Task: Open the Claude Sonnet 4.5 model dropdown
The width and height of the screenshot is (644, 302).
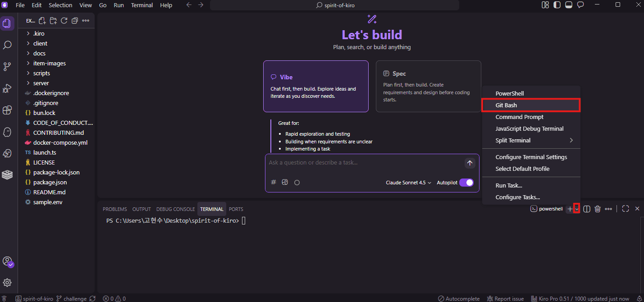Action: tap(408, 183)
